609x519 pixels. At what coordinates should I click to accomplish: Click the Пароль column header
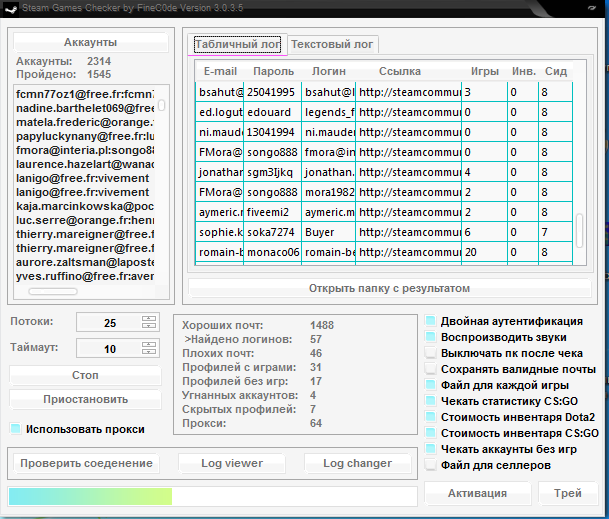pos(273,71)
